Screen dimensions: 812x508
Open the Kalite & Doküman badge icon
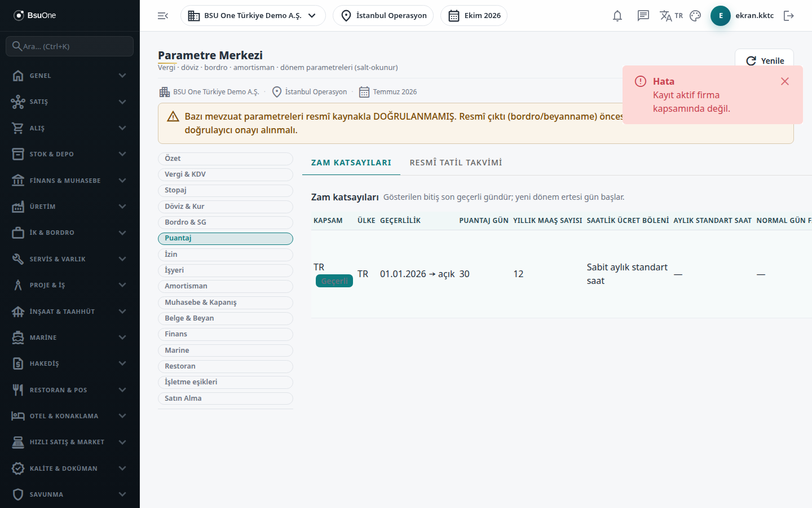click(x=18, y=468)
